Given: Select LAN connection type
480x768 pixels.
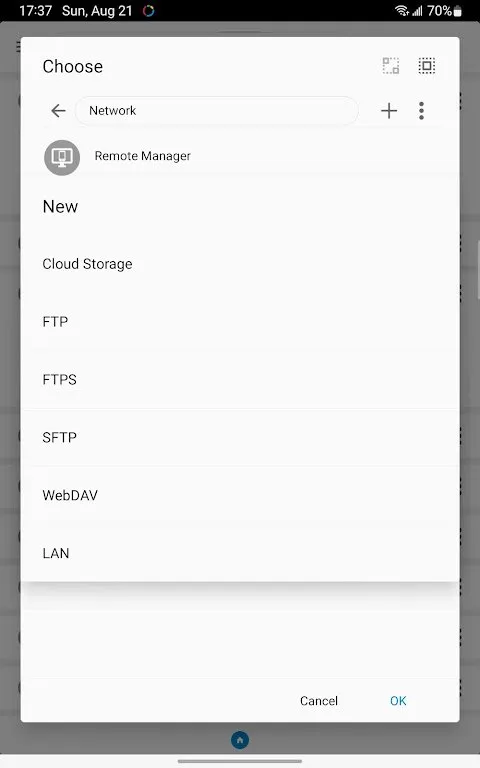Looking at the screenshot, I should tap(240, 553).
